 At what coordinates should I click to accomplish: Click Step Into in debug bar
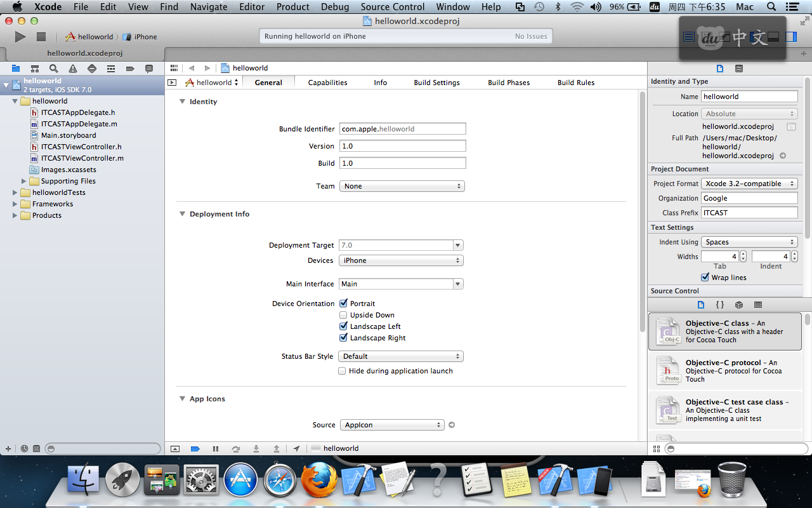coord(256,449)
